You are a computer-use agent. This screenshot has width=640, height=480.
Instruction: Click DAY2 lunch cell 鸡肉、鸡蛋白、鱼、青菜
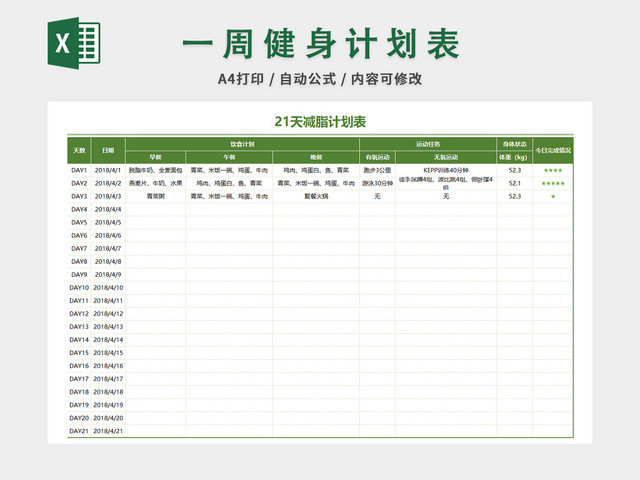tap(229, 183)
